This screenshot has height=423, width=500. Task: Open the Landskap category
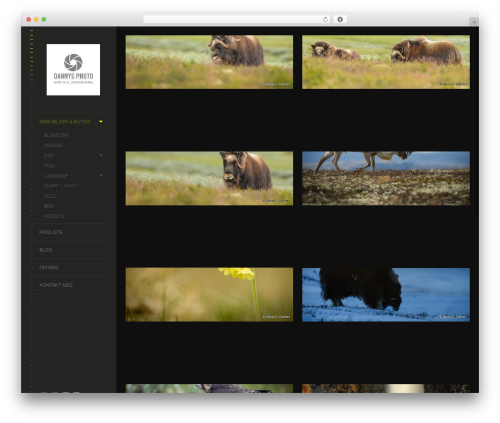click(56, 176)
